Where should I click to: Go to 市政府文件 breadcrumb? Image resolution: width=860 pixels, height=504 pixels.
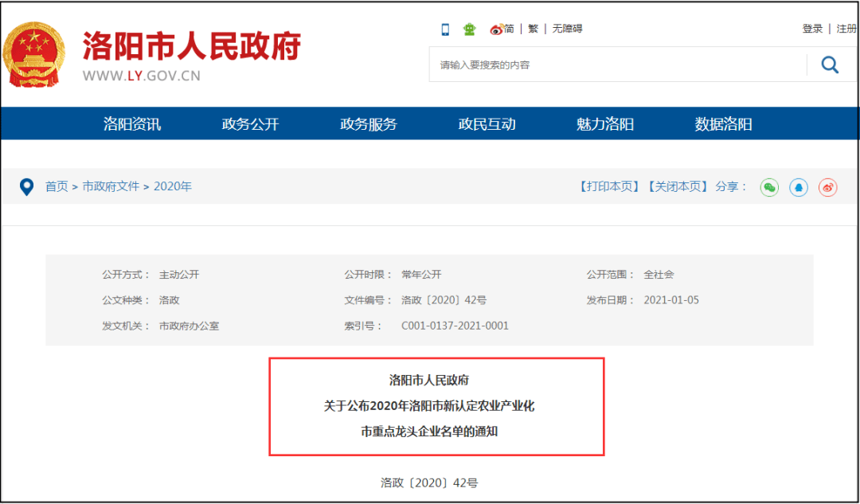click(x=111, y=186)
